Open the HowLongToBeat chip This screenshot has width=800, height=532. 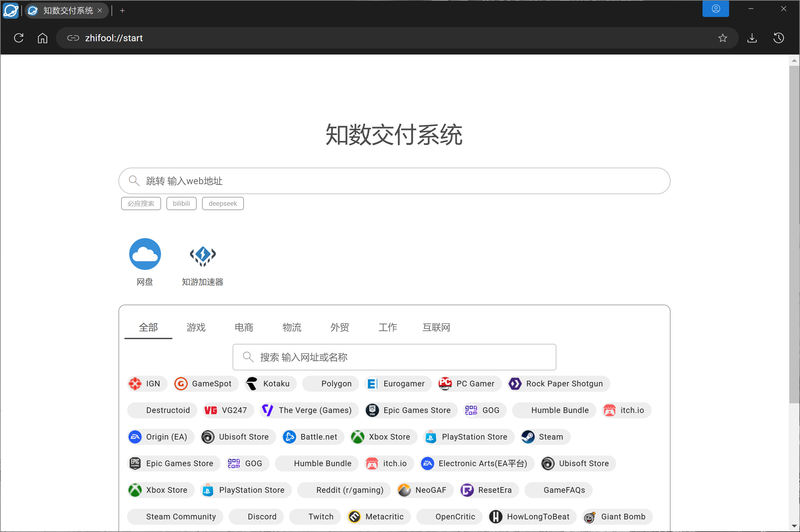532,517
